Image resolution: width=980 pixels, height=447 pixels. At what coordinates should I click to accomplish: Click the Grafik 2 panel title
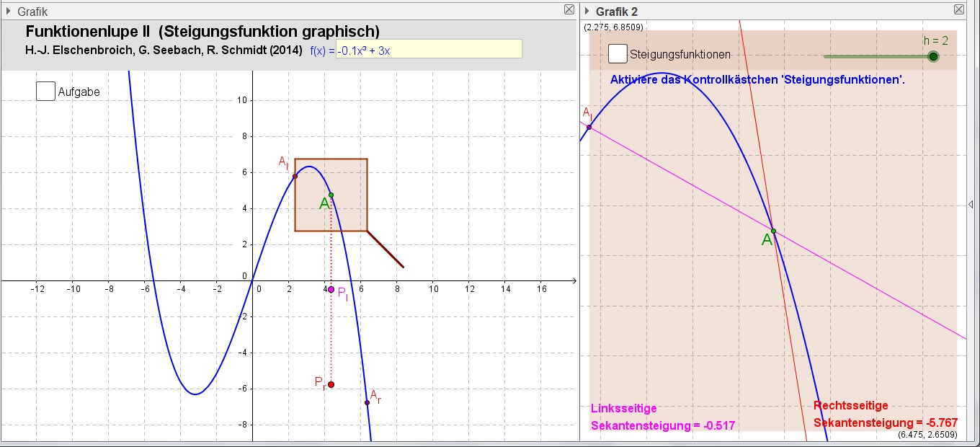616,11
